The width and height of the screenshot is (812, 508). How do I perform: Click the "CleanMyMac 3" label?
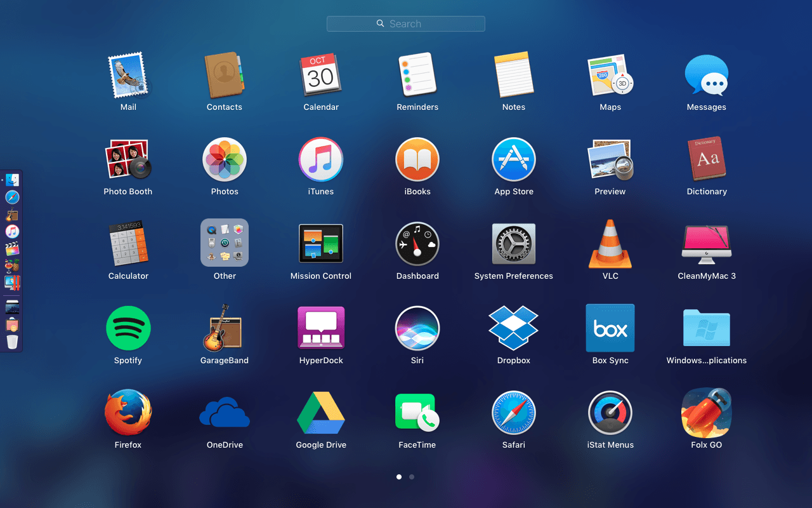click(707, 276)
